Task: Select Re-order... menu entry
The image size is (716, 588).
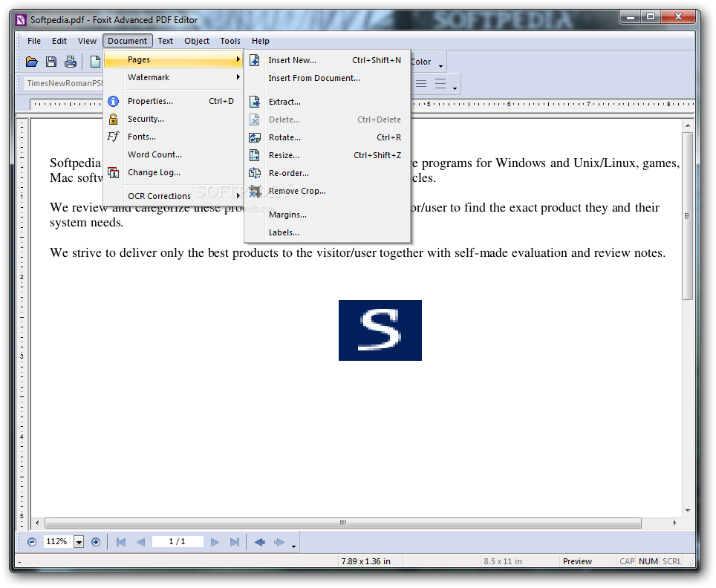Action: (x=328, y=173)
